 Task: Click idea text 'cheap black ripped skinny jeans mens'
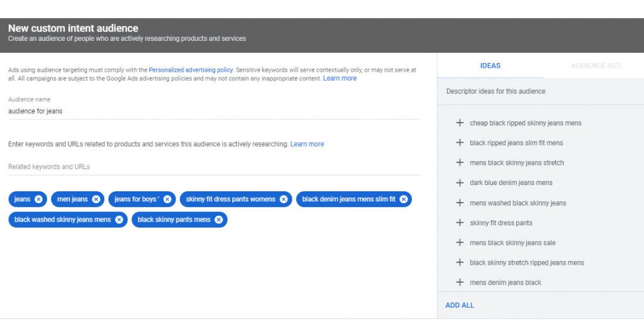click(526, 123)
